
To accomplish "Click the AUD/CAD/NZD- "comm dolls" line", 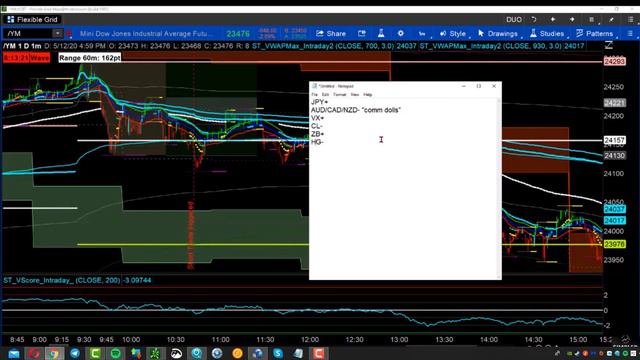I will point(356,110).
